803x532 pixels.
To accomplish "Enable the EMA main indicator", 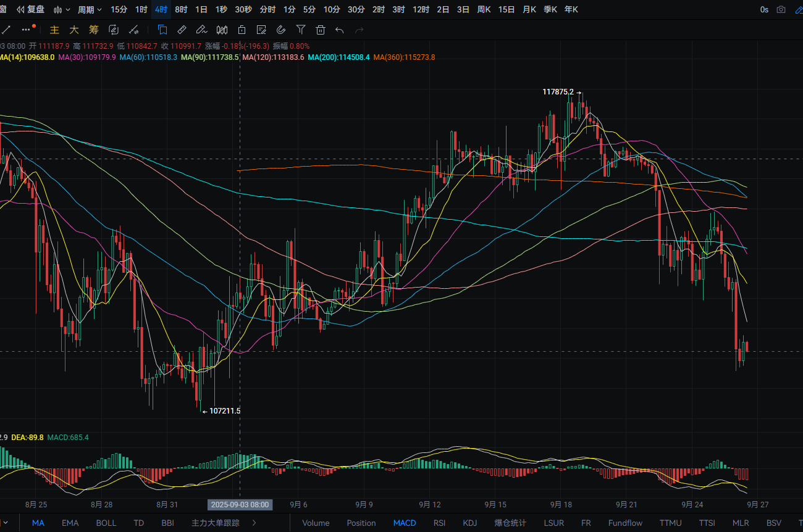I will (70, 523).
